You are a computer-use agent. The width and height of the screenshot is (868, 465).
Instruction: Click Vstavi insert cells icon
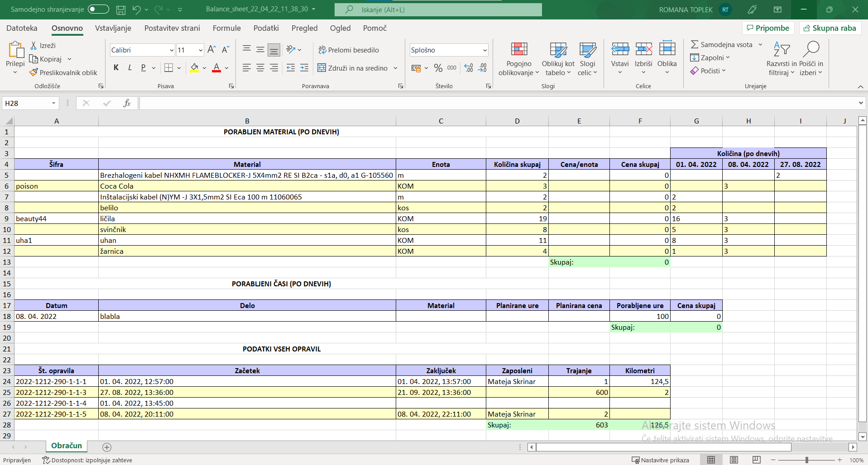pyautogui.click(x=620, y=49)
